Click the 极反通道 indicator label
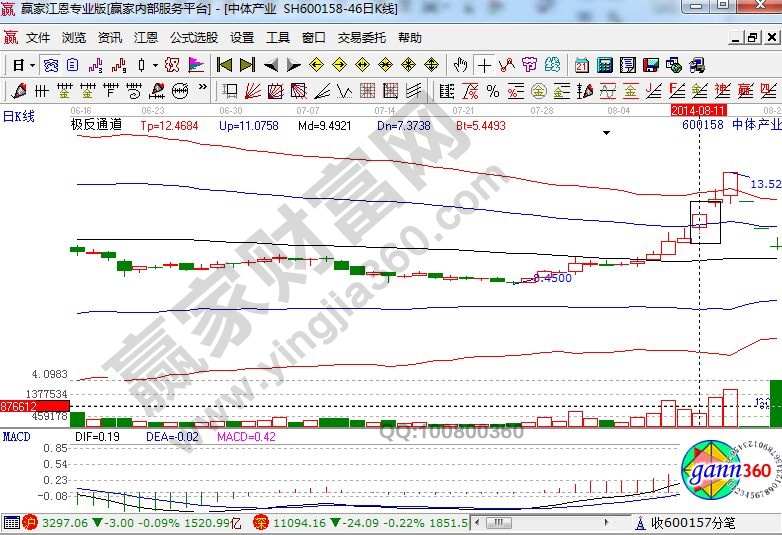Viewport: 782px width, 535px height. 96,126
